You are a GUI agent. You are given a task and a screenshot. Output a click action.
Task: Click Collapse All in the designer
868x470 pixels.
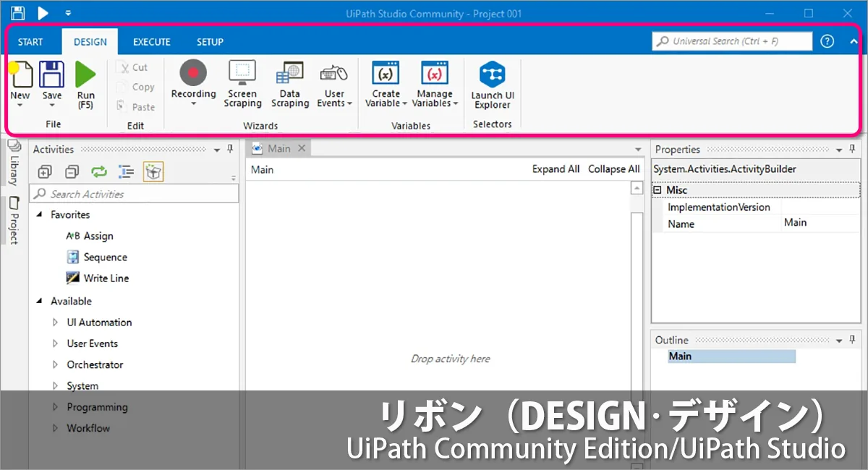coord(613,169)
